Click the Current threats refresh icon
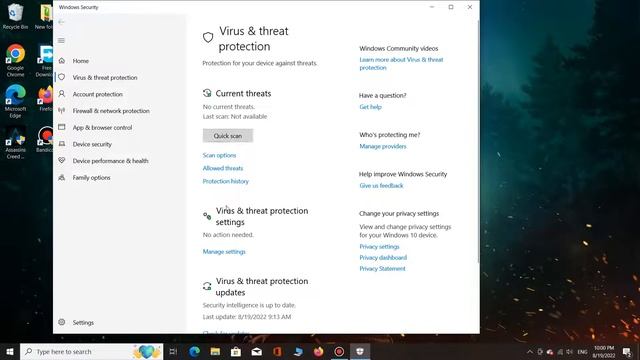Screen dimensions: 640x360 [x=207, y=93]
